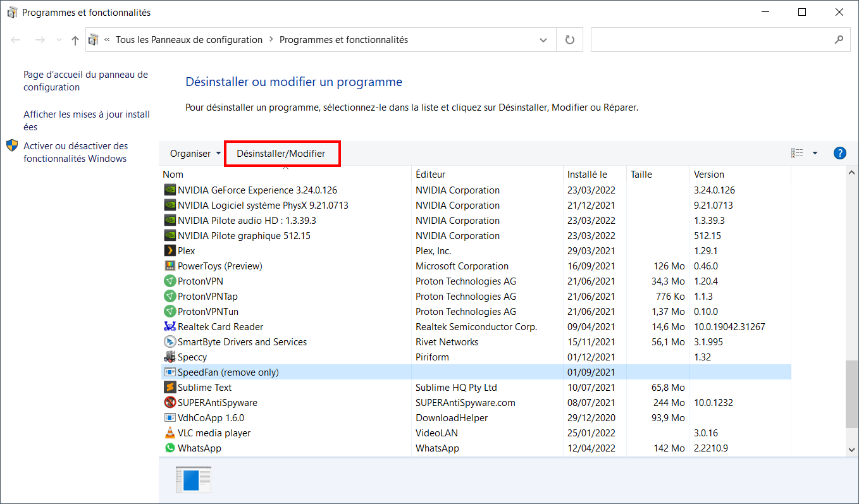Go up one level with the up arrow
This screenshot has width=859, height=504.
pos(75,40)
